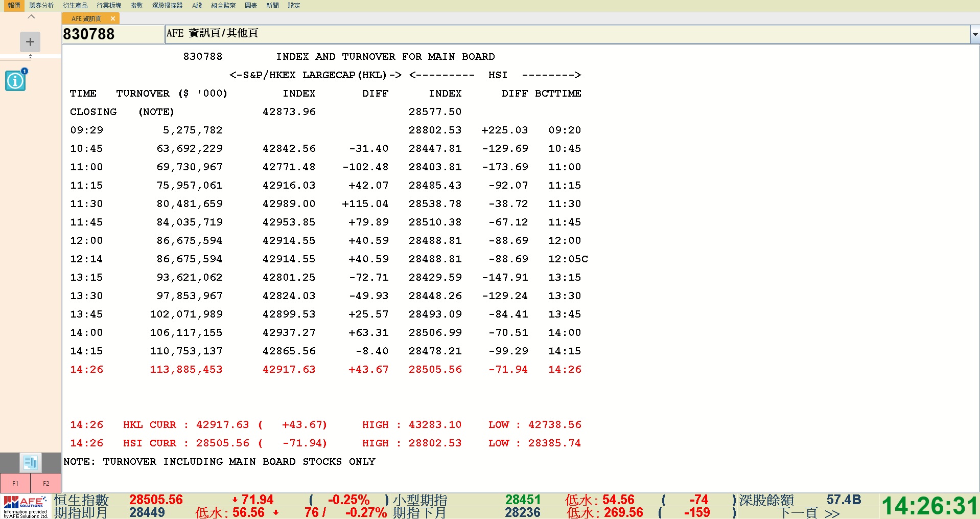Click the red 14:26 latest row time

86,369
